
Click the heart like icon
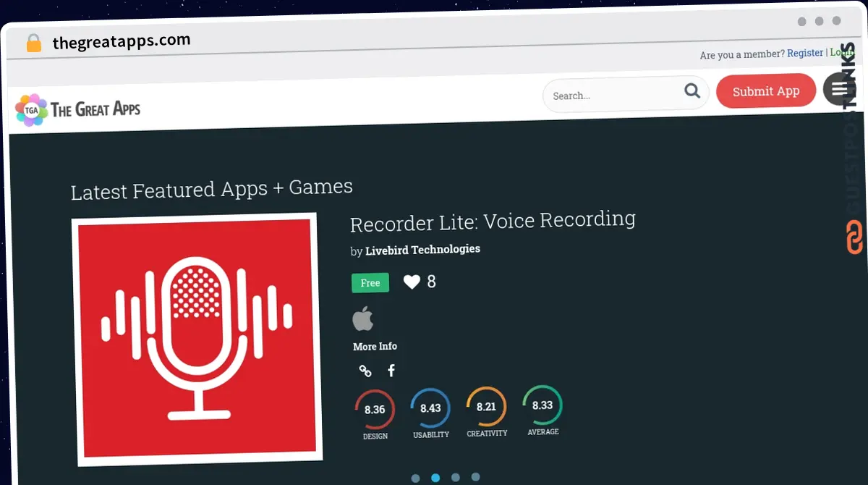pyautogui.click(x=412, y=282)
